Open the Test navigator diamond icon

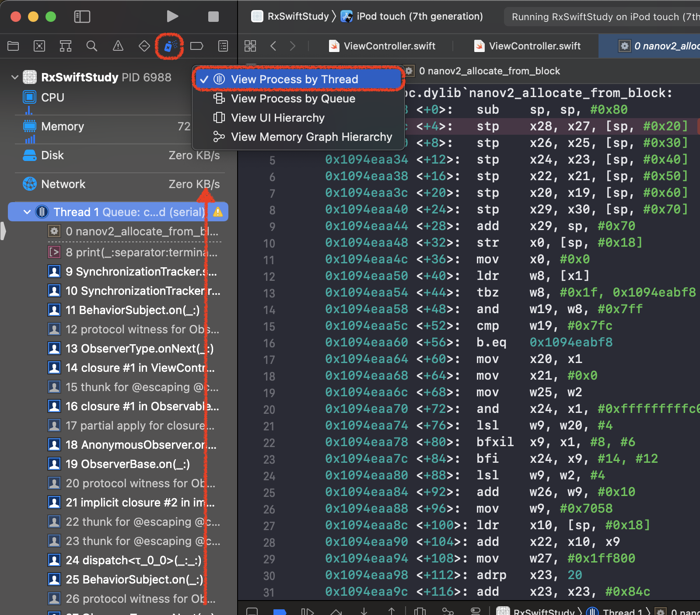pos(144,46)
